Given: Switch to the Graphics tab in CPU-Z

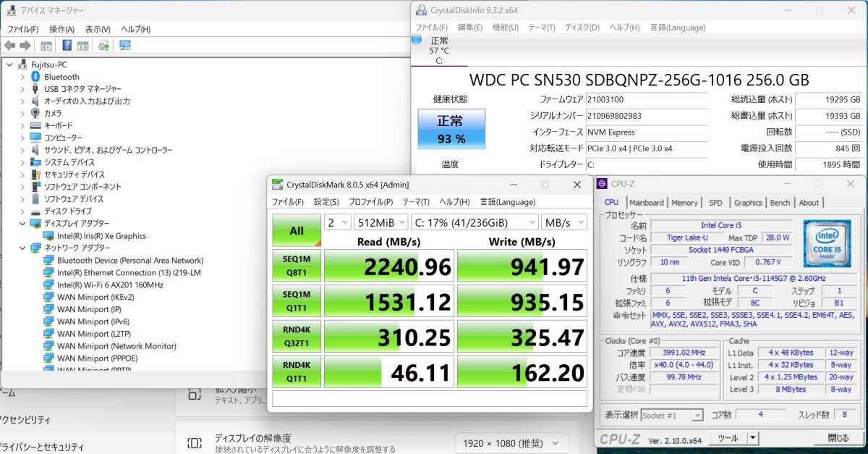Looking at the screenshot, I should pyautogui.click(x=748, y=203).
